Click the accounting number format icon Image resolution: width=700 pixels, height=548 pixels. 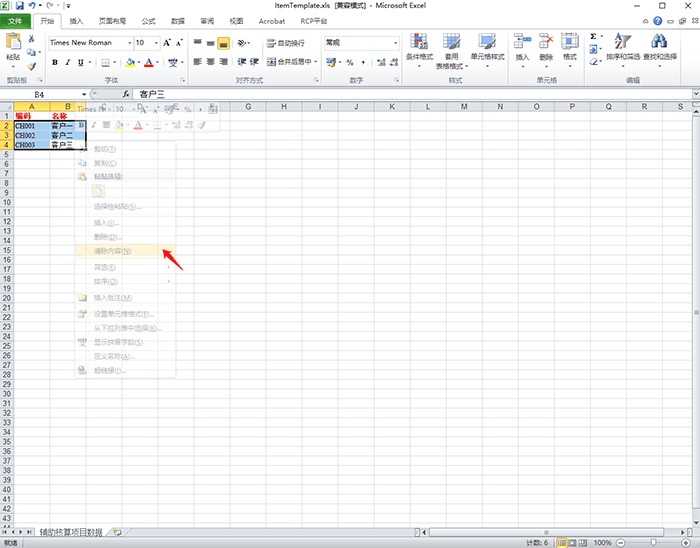click(331, 62)
